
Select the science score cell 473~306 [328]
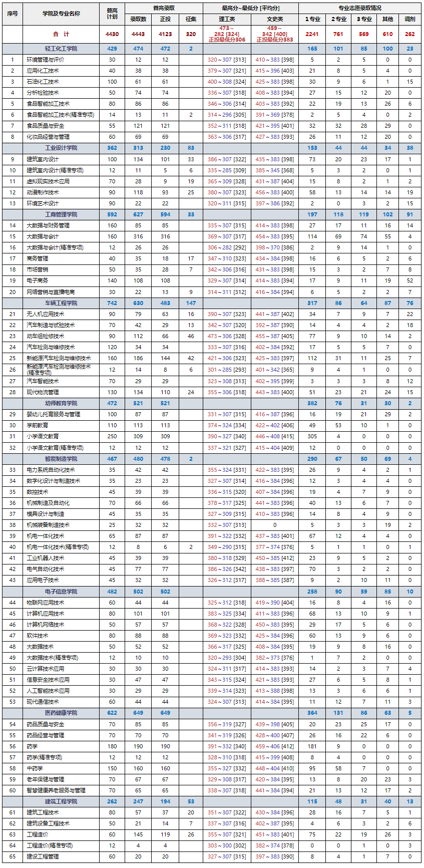tap(227, 336)
